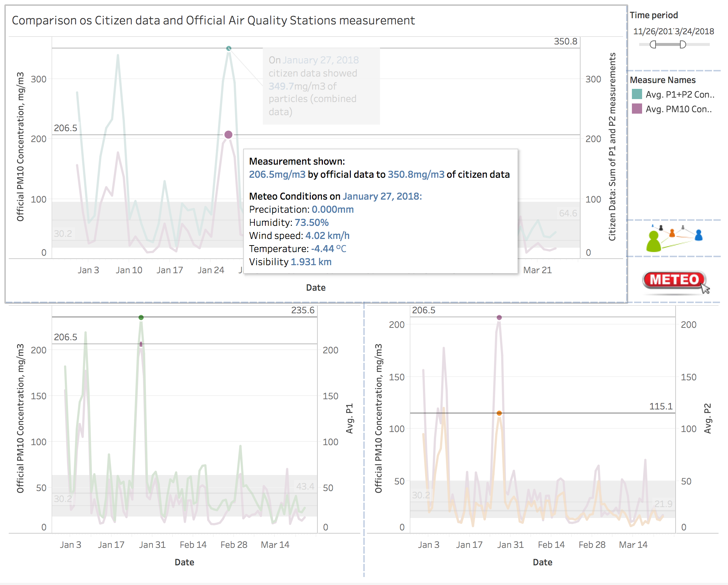Click the 64.6 average band label
This screenshot has height=585, width=728.
pyautogui.click(x=568, y=213)
